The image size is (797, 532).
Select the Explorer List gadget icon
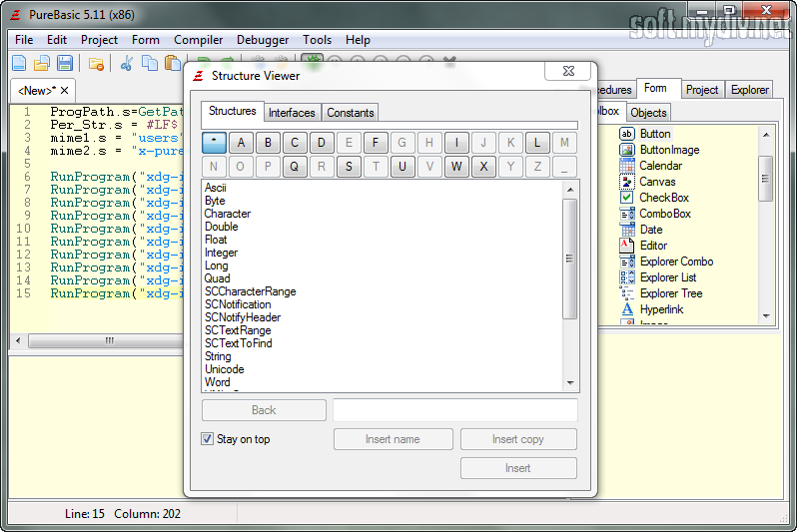point(627,277)
